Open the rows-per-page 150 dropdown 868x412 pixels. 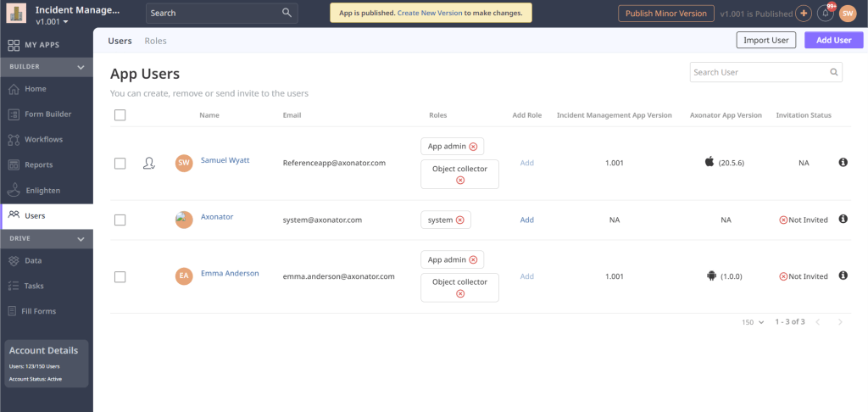(753, 322)
